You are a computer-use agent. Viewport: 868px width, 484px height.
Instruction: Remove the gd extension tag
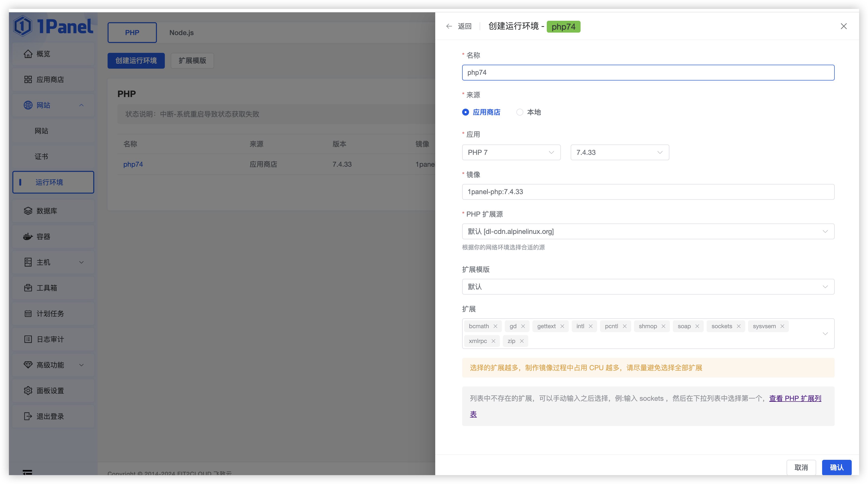[523, 326]
